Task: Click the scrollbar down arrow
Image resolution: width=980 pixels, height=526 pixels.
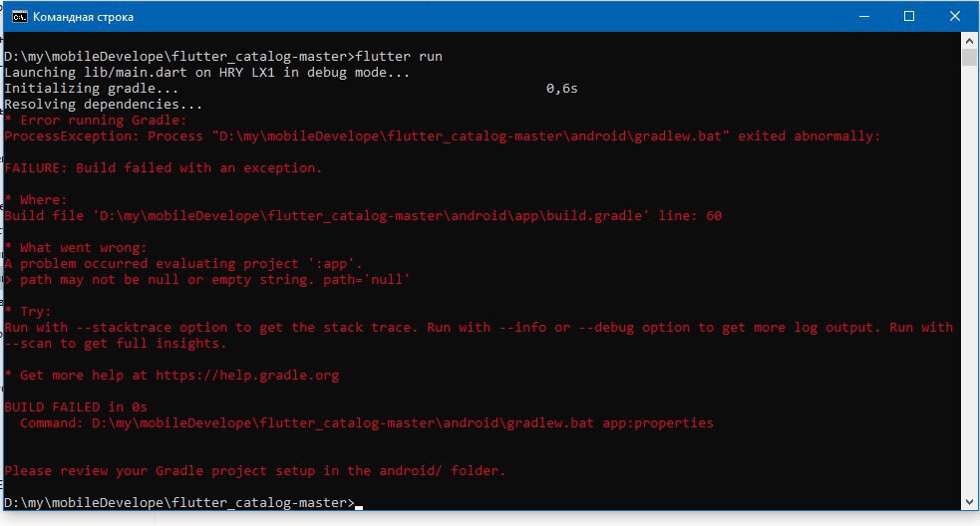Action: (x=969, y=502)
